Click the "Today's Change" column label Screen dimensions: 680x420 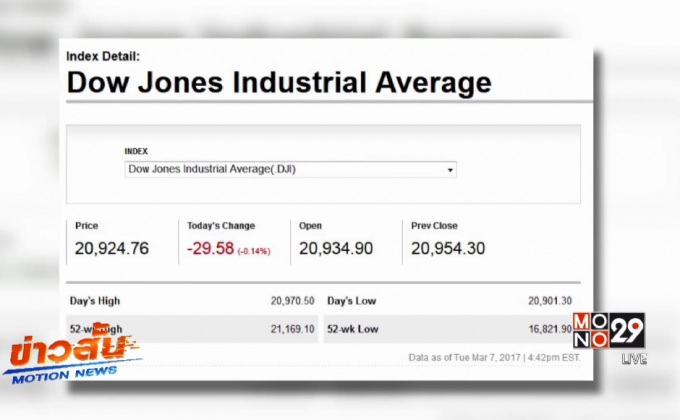tap(221, 226)
